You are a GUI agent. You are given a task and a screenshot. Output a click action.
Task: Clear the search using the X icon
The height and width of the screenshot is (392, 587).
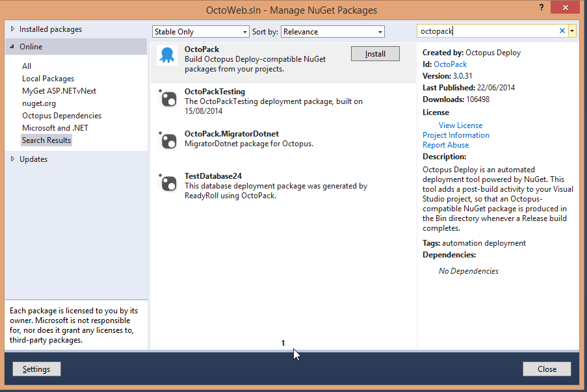click(x=562, y=31)
